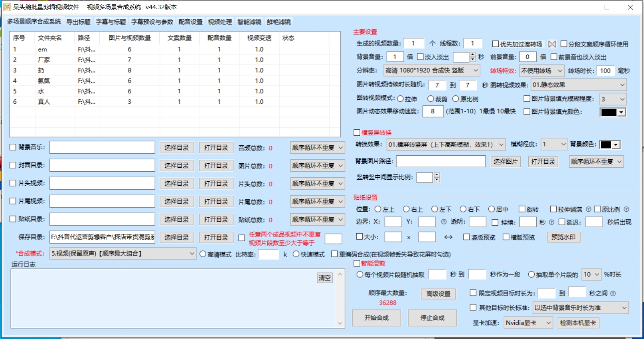Select the row with folder 真人
The width and height of the screenshot is (644, 339).
point(175,102)
